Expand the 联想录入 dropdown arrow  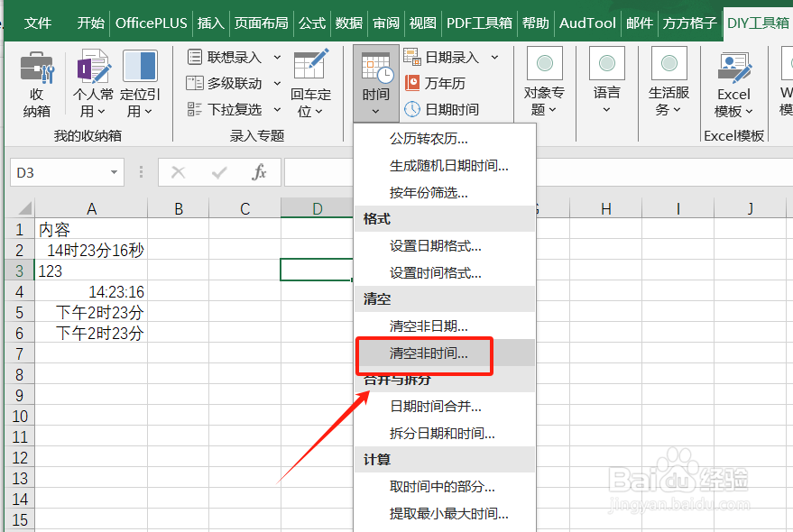click(277, 57)
